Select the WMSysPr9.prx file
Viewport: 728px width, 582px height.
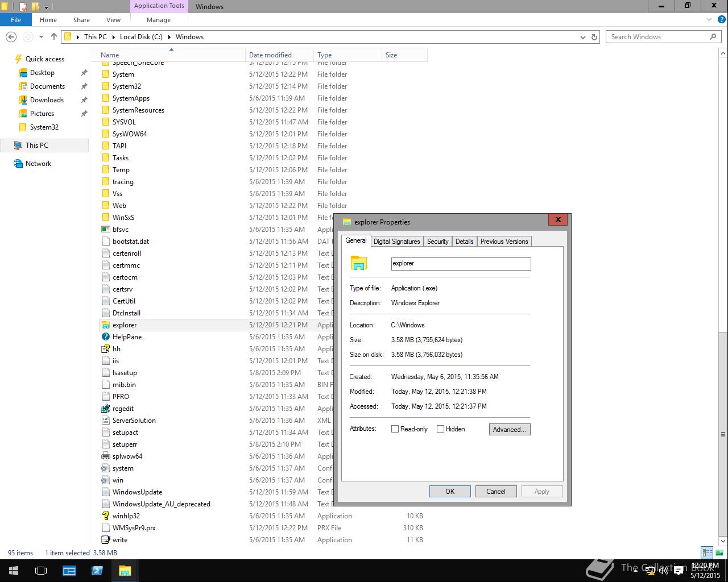134,528
